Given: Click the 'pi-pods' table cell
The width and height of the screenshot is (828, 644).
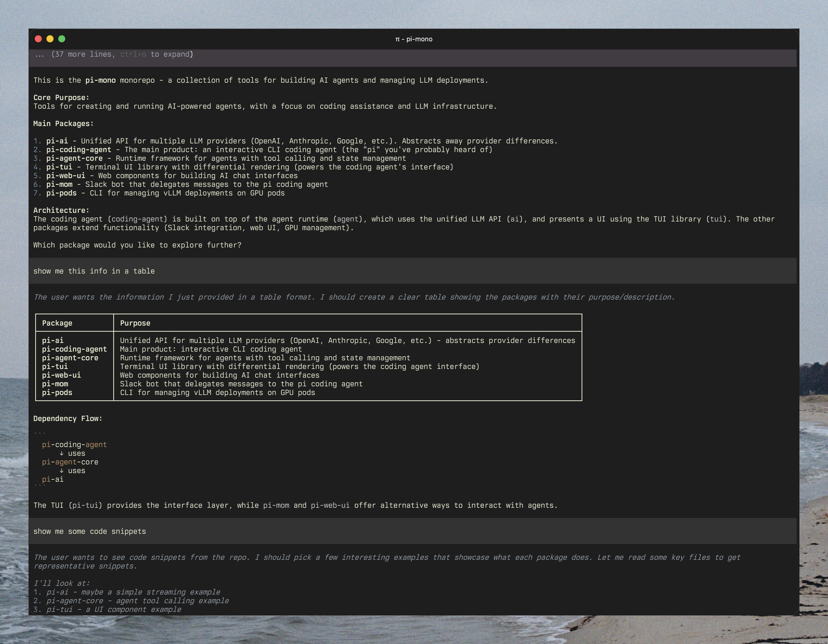Looking at the screenshot, I should (57, 393).
